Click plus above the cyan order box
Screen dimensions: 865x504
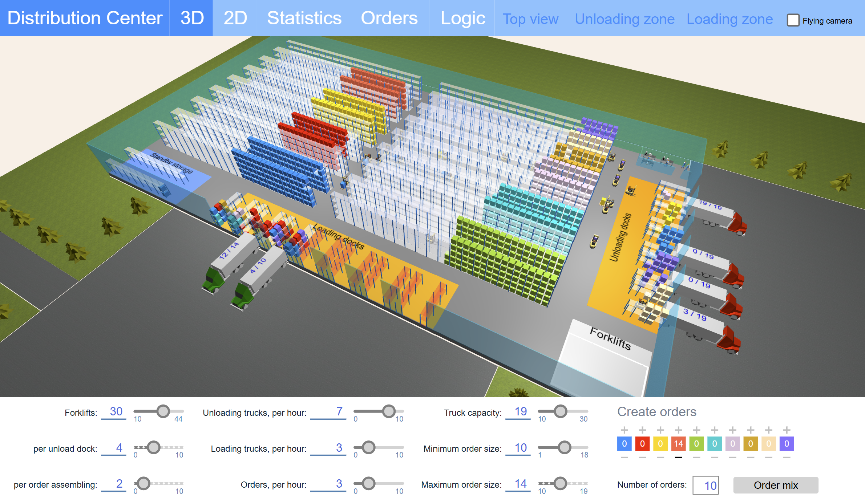point(715,430)
